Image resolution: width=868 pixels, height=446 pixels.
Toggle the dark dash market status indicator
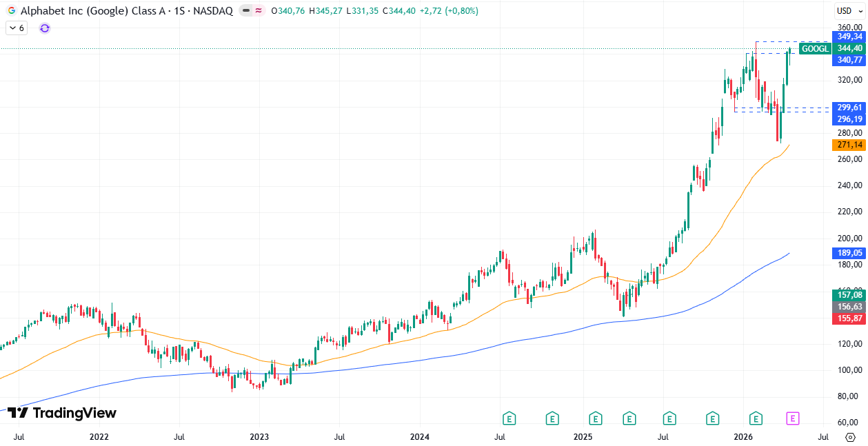246,11
